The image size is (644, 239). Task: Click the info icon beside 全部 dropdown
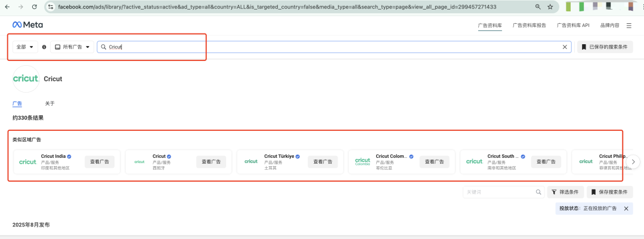point(44,47)
